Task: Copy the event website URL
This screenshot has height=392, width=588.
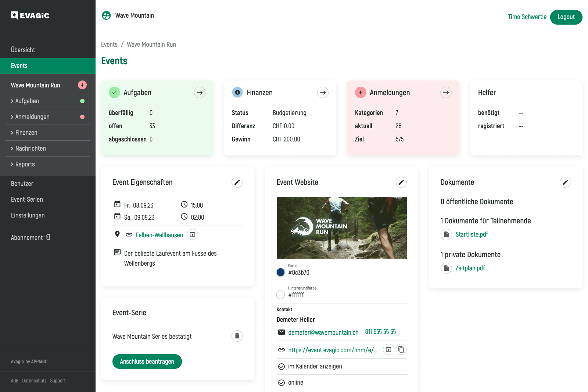Action: (x=401, y=350)
